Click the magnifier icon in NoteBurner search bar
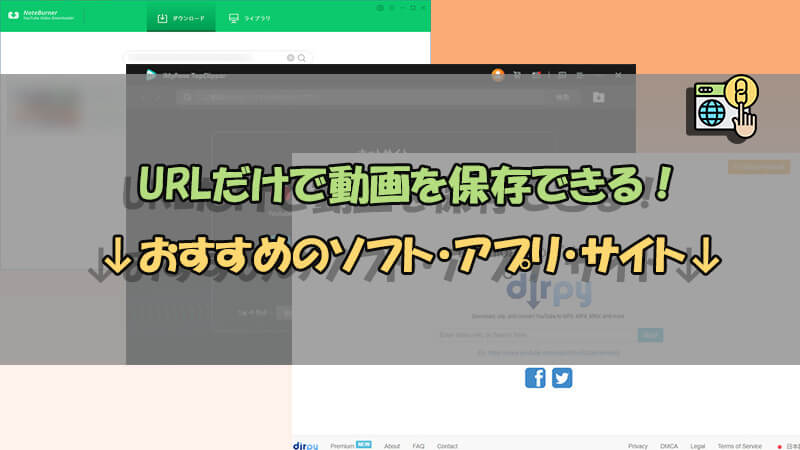Viewport: 800px width, 450px height. [x=303, y=58]
